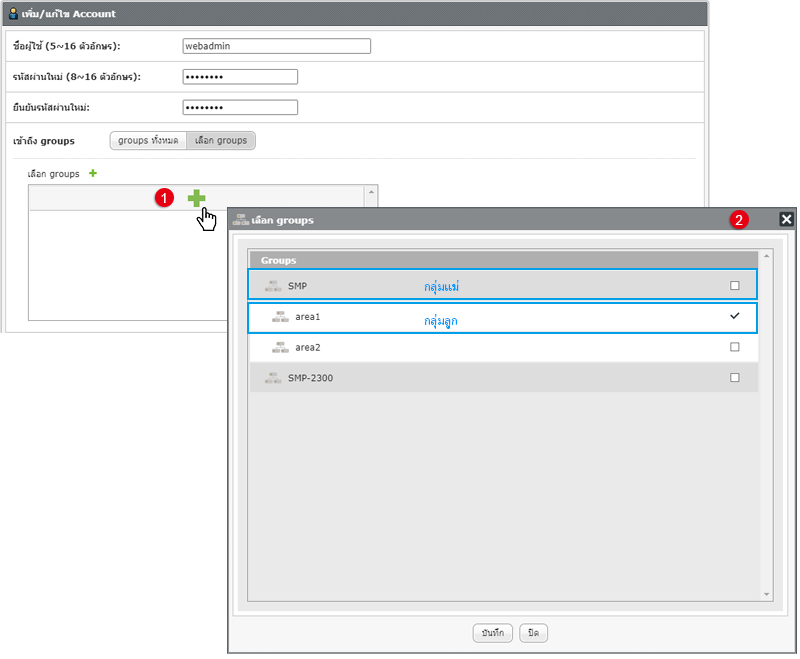Click the username field containing webadmin
800x659 pixels.
point(277,46)
